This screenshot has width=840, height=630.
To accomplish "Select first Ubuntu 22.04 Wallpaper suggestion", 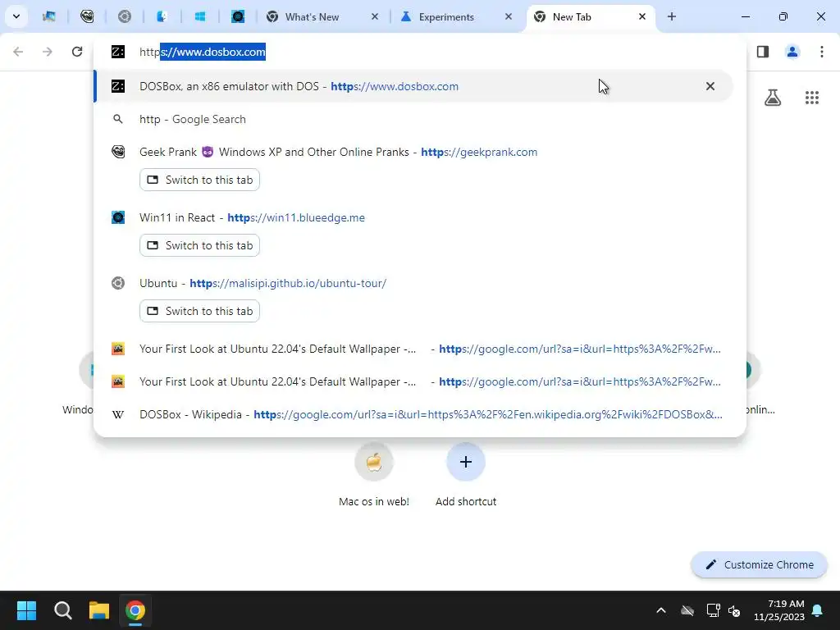I will tap(413, 349).
